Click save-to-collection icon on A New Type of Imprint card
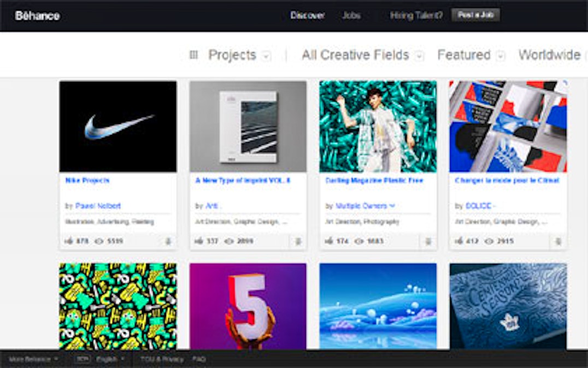588x368 pixels. (298, 242)
